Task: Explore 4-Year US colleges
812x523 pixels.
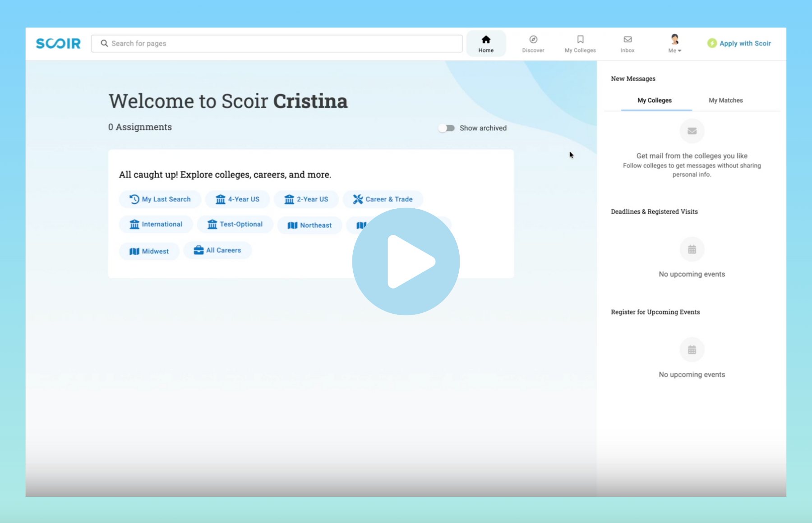Action: (238, 199)
